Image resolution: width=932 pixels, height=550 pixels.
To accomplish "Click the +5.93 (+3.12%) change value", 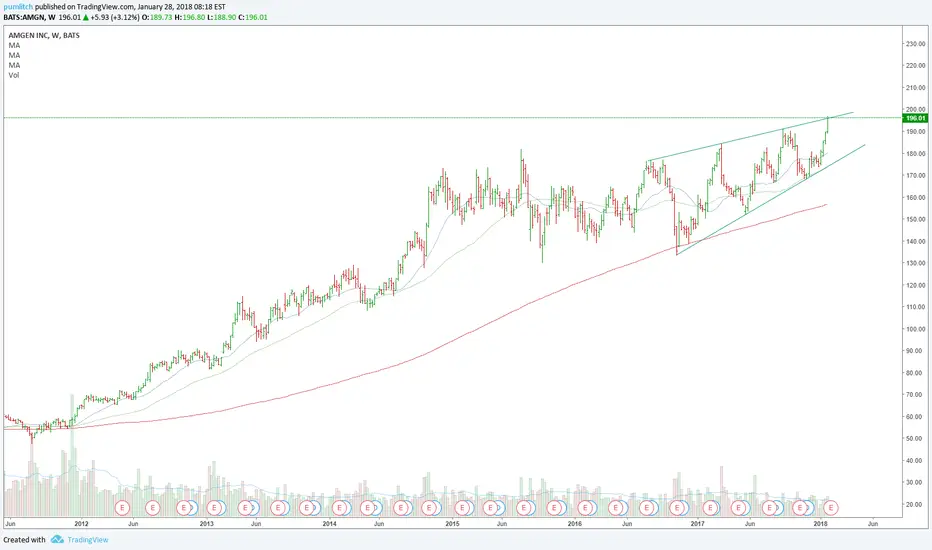I will (115, 17).
